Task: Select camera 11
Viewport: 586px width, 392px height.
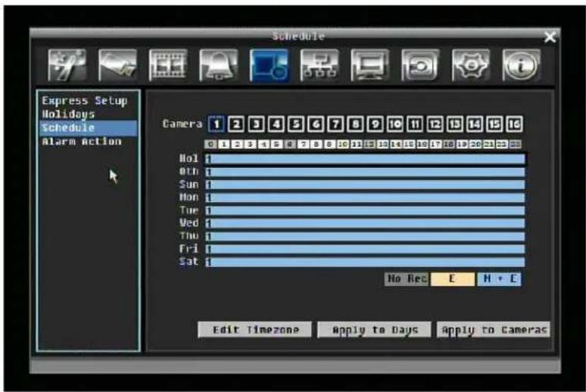Action: [415, 124]
